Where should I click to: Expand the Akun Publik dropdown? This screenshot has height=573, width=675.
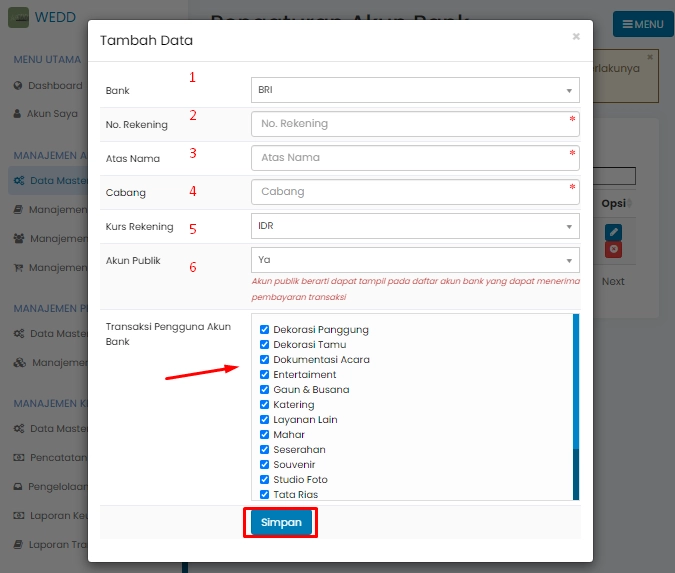click(415, 260)
